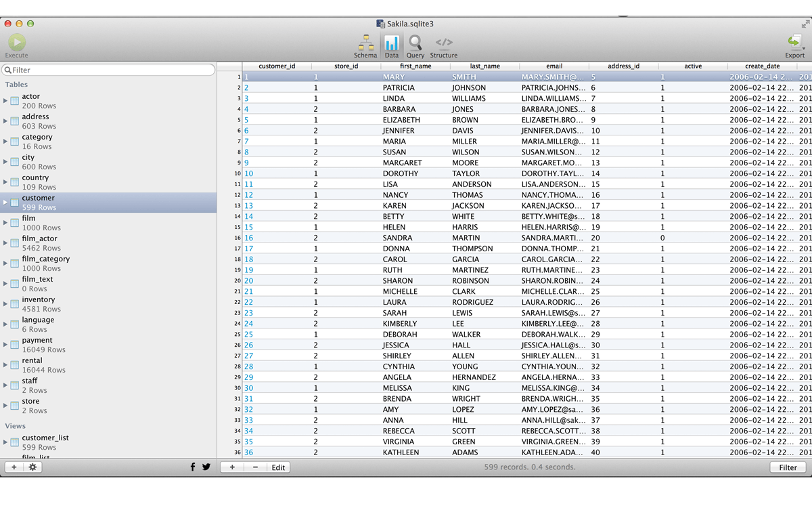Click the Edit button below the grid

pos(278,467)
